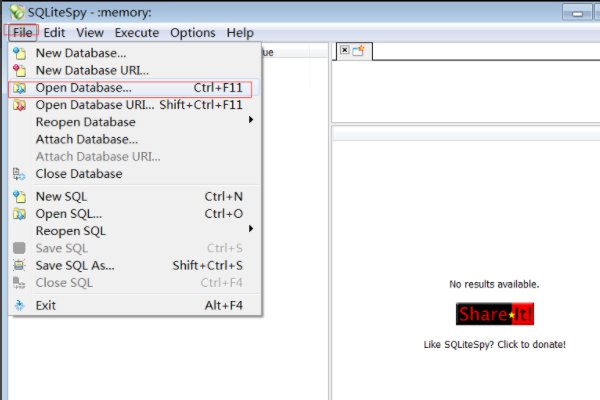Open the Execute menu

136,33
